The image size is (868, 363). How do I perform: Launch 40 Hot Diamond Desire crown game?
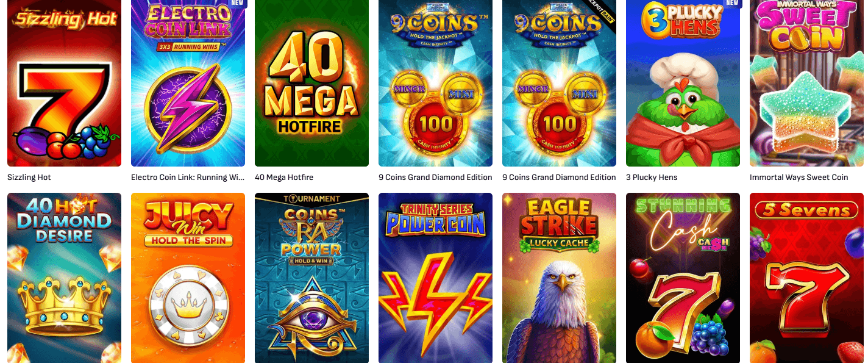(x=64, y=278)
